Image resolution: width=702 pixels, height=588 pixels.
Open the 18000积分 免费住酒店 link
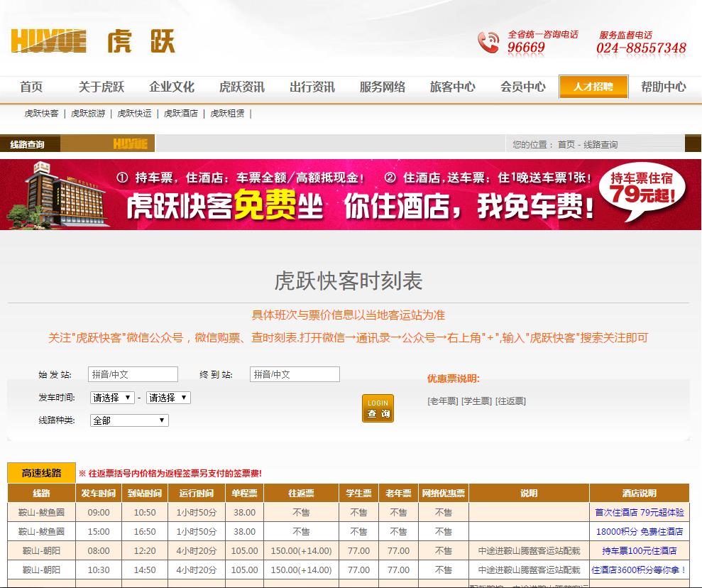640,532
